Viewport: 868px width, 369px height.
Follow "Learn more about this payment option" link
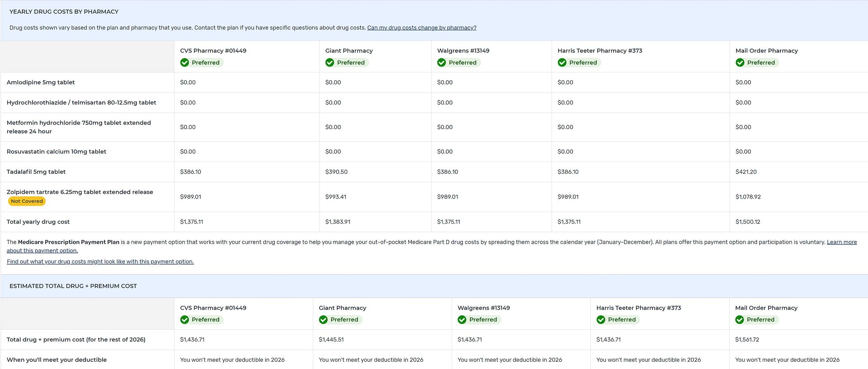click(841, 242)
